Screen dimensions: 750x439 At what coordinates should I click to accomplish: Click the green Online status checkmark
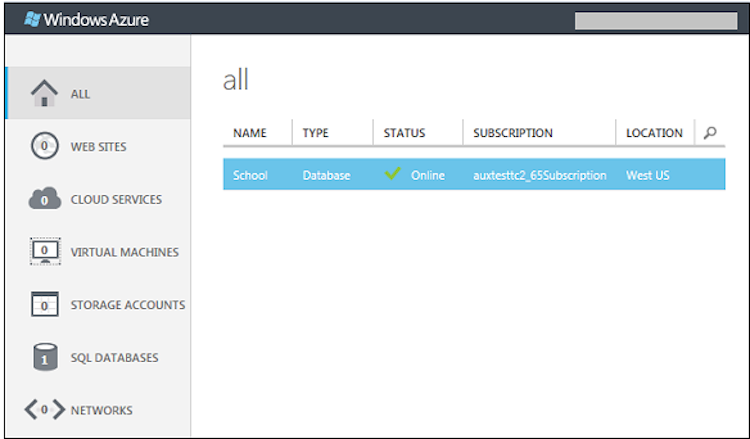pyautogui.click(x=392, y=173)
